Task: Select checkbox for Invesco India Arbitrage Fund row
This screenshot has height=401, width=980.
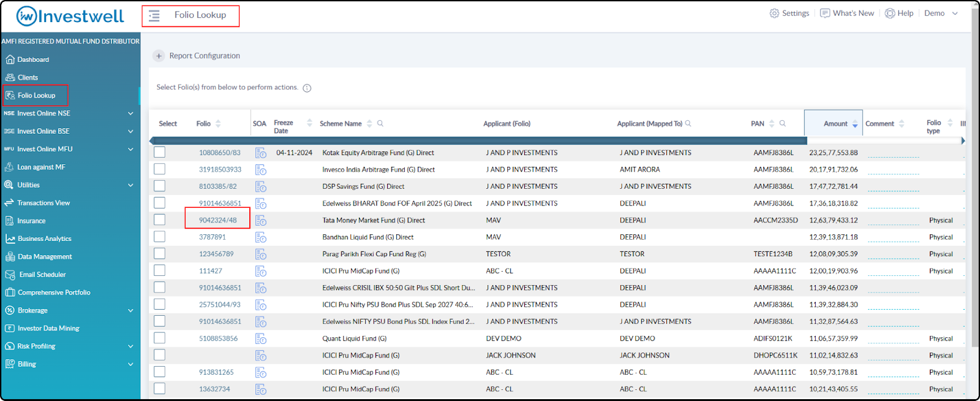Action: click(160, 169)
